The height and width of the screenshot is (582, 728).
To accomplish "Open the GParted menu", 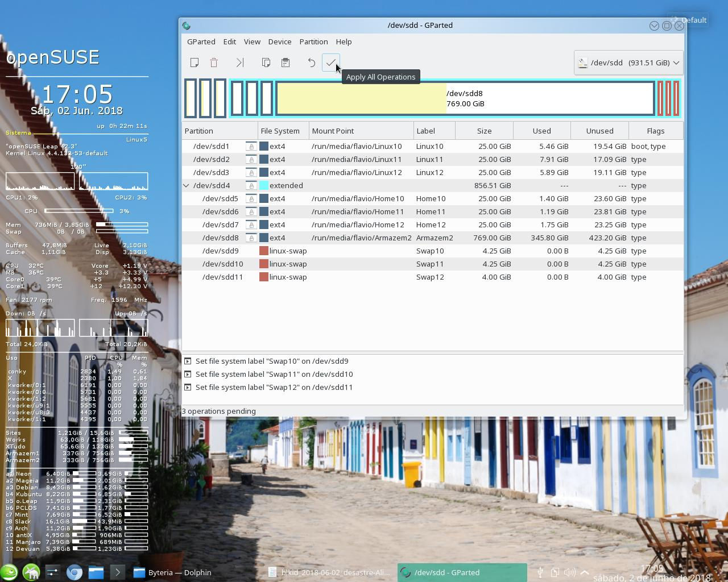I will (x=201, y=41).
